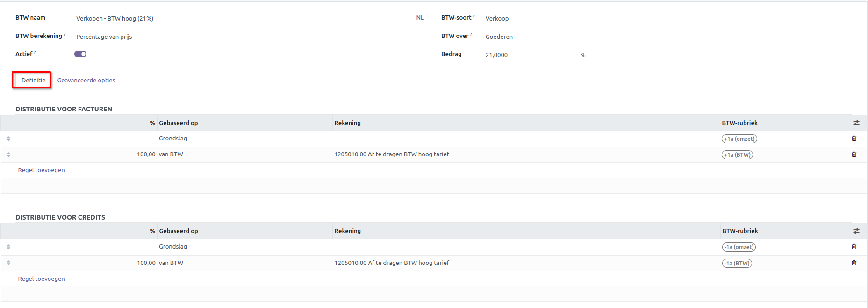Delete the van BTW line under credits
This screenshot has height=308, width=868.
(854, 263)
